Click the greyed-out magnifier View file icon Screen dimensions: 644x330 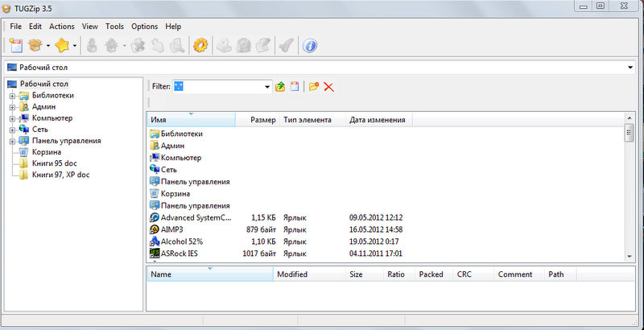[178, 46]
